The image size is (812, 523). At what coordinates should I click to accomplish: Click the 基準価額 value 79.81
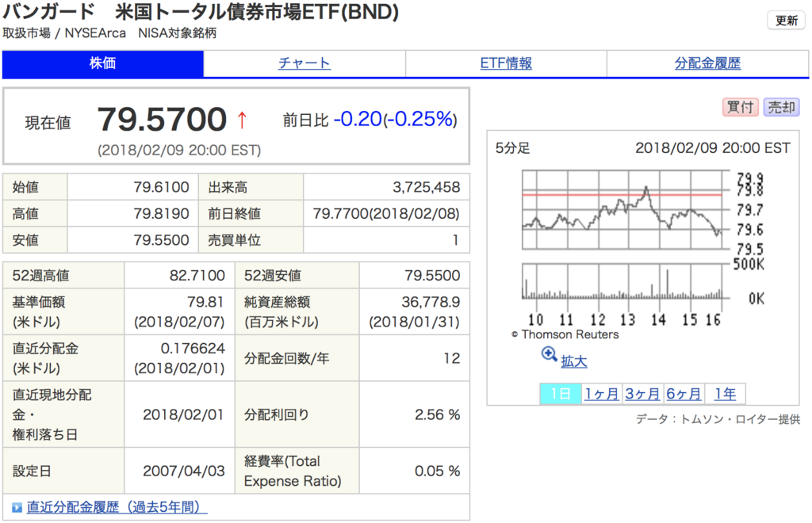coord(205,302)
